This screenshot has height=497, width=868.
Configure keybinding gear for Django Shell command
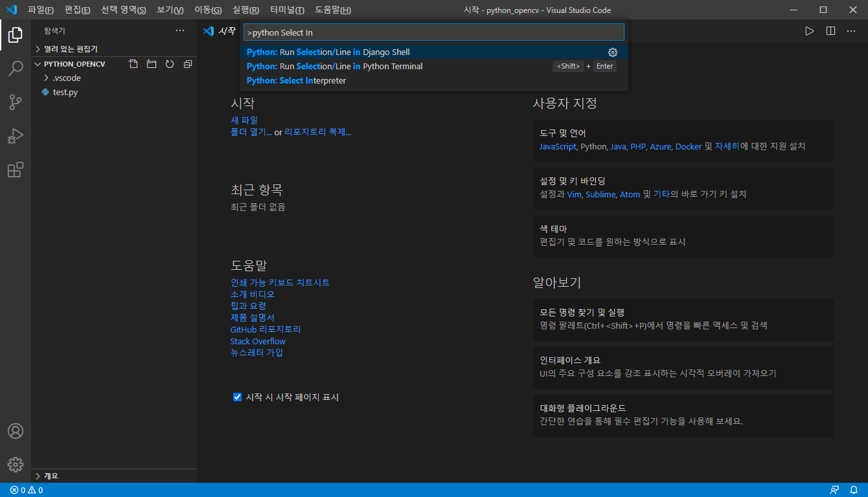(613, 52)
